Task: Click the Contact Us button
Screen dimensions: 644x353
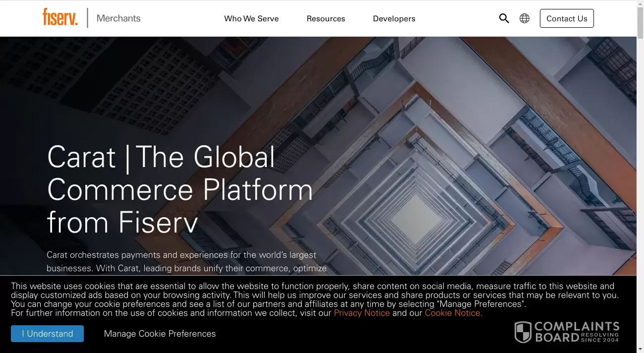Action: point(567,18)
